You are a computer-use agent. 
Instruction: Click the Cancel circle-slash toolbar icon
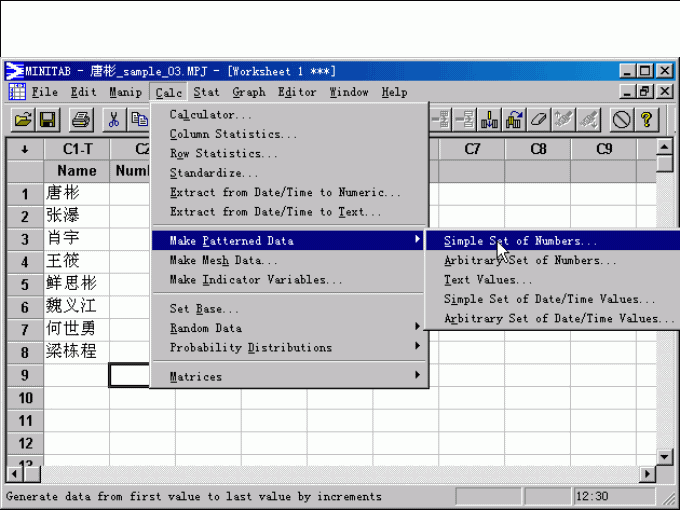point(621,120)
